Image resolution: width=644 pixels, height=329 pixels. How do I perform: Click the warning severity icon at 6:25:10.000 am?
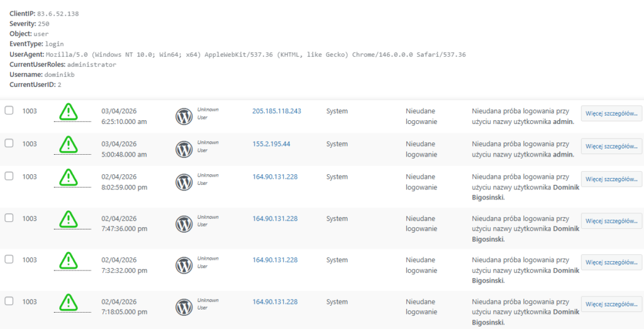click(68, 111)
